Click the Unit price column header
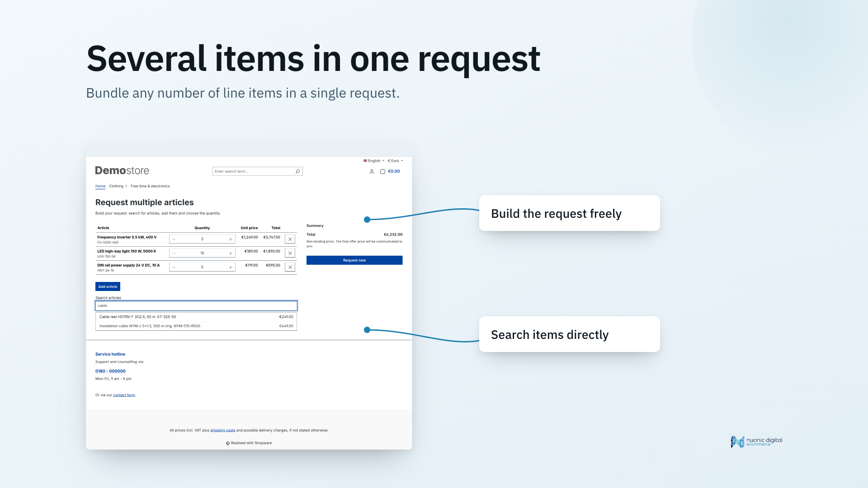The image size is (868, 488). (249, 228)
